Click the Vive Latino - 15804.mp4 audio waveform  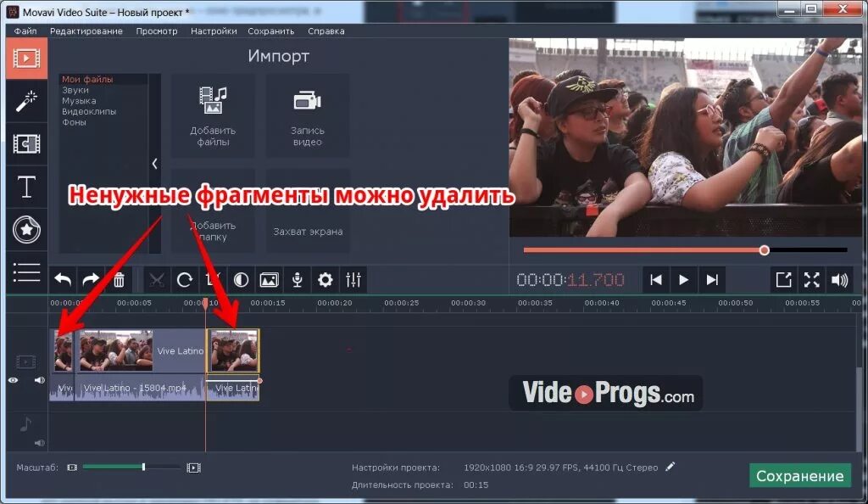click(x=140, y=388)
